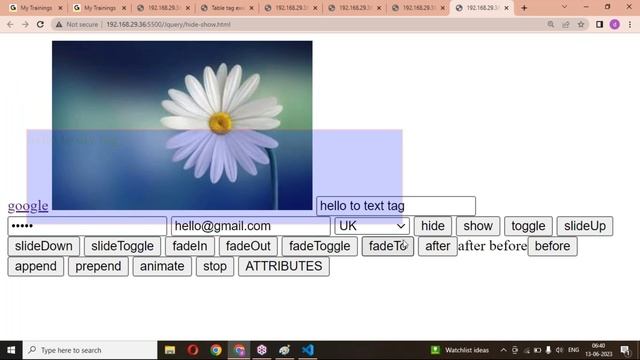Click the after button

tap(438, 246)
